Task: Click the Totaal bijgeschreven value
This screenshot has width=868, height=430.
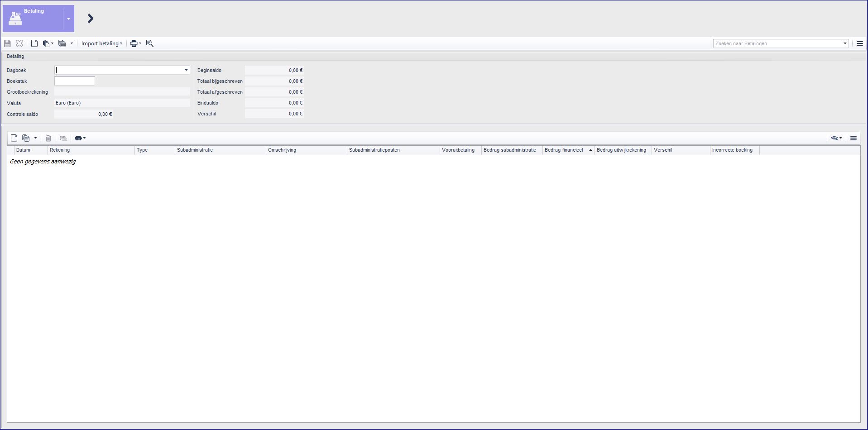Action: coord(274,81)
